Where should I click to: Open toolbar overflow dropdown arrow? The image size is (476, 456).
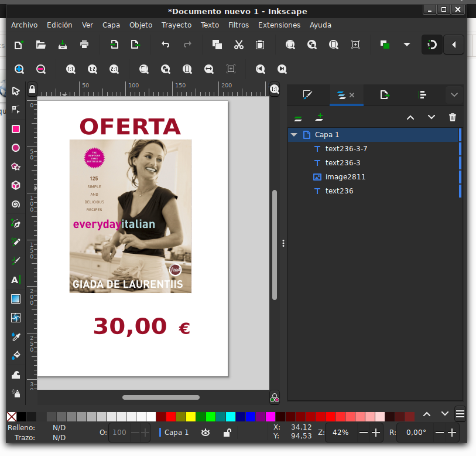coord(407,45)
